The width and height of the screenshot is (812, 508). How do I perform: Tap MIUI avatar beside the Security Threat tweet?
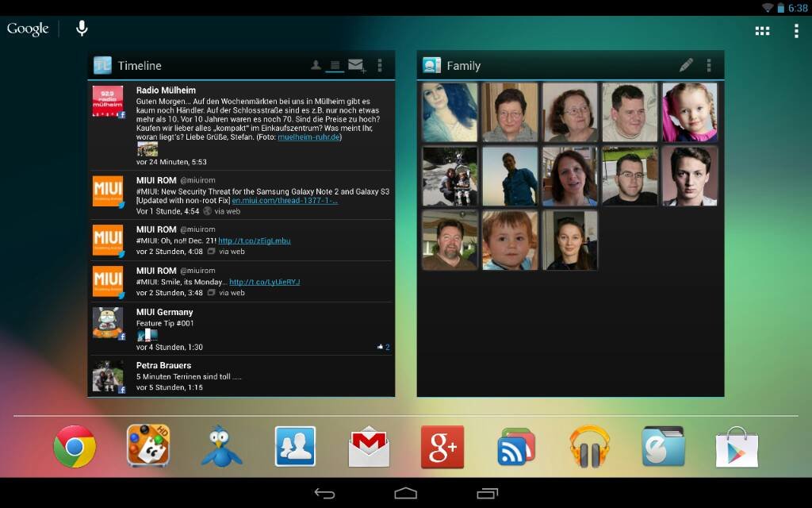pyautogui.click(x=108, y=191)
